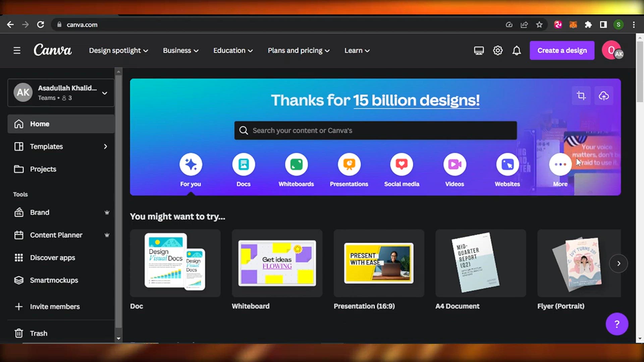This screenshot has height=362, width=644.
Task: Open the hamburger menu icon
Action: (x=17, y=50)
